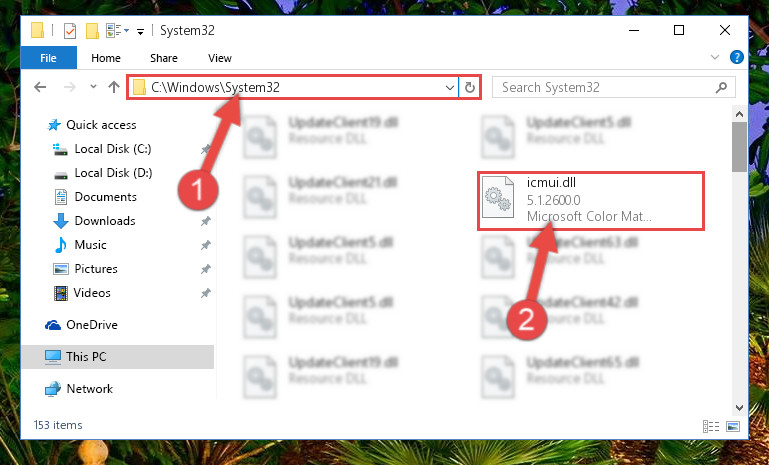This screenshot has height=465, width=769.
Task: Unpin Downloads using its pin icon
Action: 205,221
